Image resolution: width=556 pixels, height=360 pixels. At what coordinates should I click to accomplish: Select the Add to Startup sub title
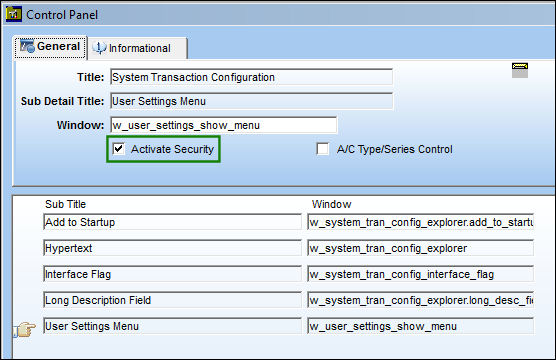point(173,222)
